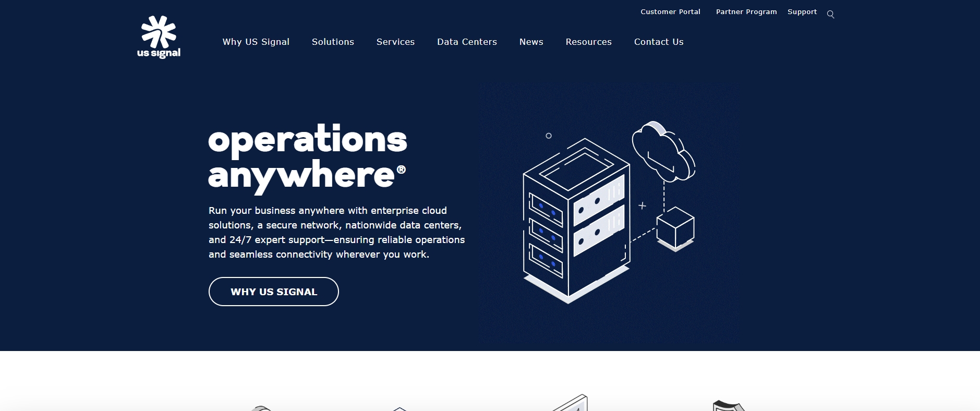Click the partially visible shield icon below hero
Screen dimensions: 980x411
point(729,405)
